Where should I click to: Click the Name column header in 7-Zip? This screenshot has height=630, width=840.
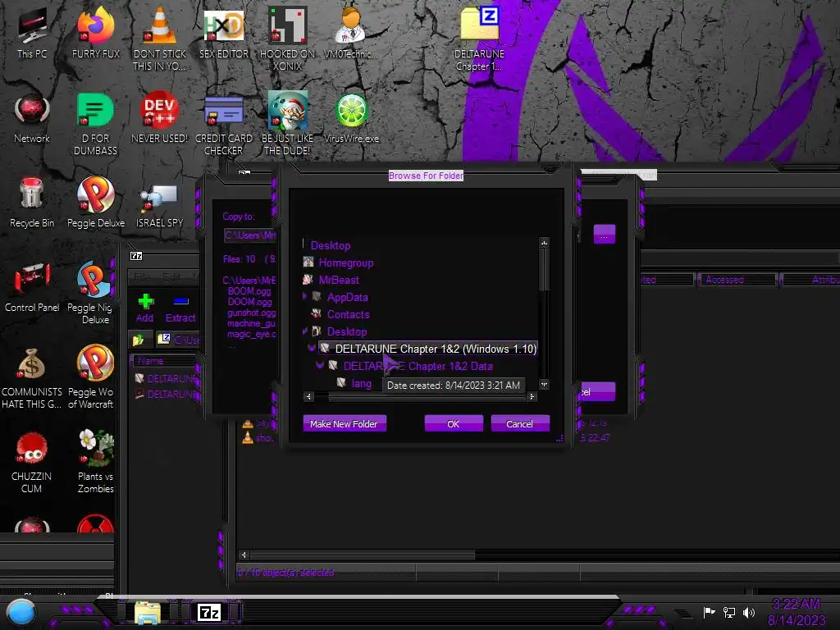click(163, 361)
